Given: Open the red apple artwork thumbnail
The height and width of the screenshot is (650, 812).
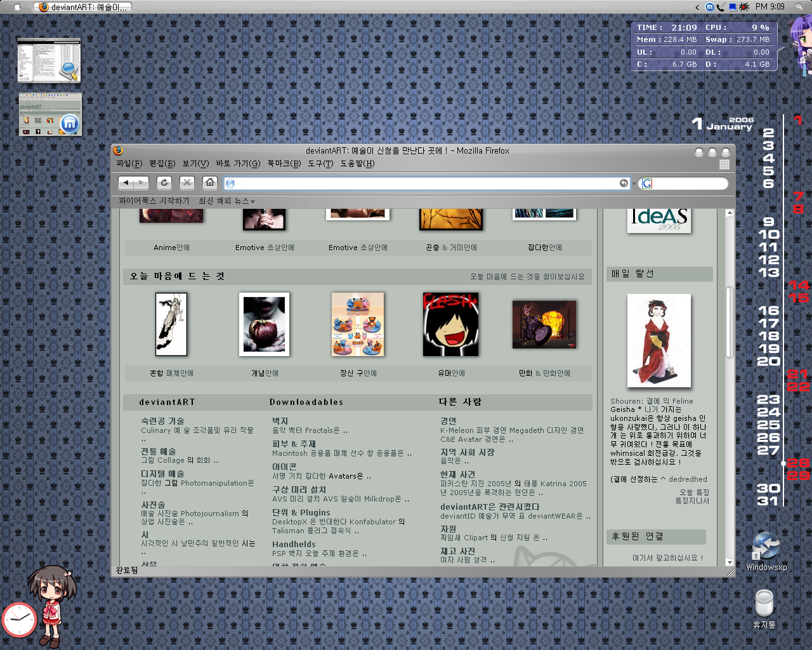Looking at the screenshot, I should pyautogui.click(x=265, y=324).
